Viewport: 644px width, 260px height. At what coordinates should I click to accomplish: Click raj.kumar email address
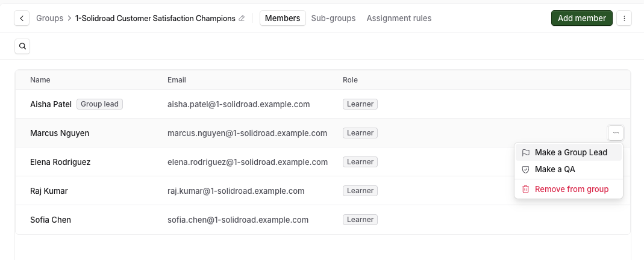236,191
